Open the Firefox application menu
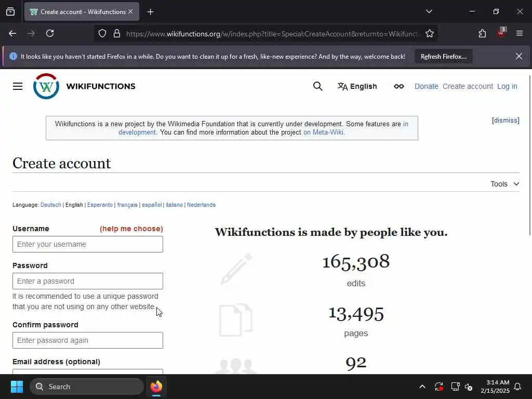 click(520, 33)
